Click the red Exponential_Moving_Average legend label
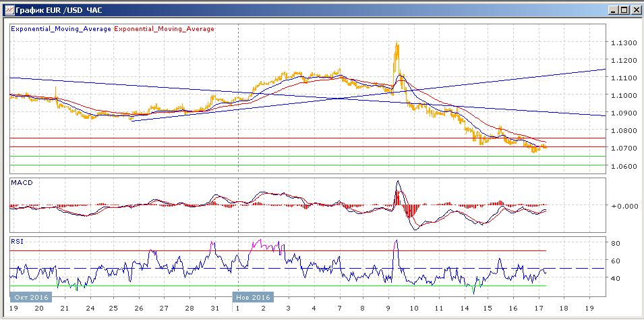This screenshot has height=320, width=644. tap(165, 29)
